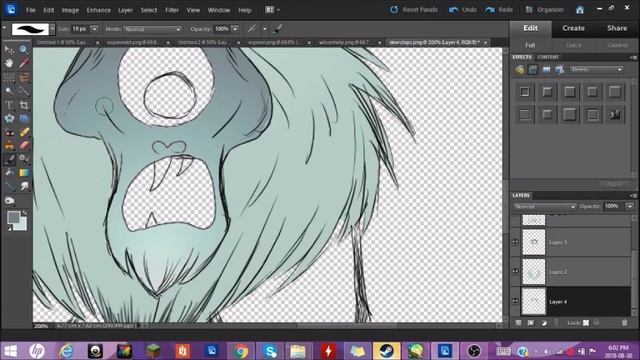Open the layer blend mode dropdown
The width and height of the screenshot is (640, 360).
pyautogui.click(x=544, y=207)
